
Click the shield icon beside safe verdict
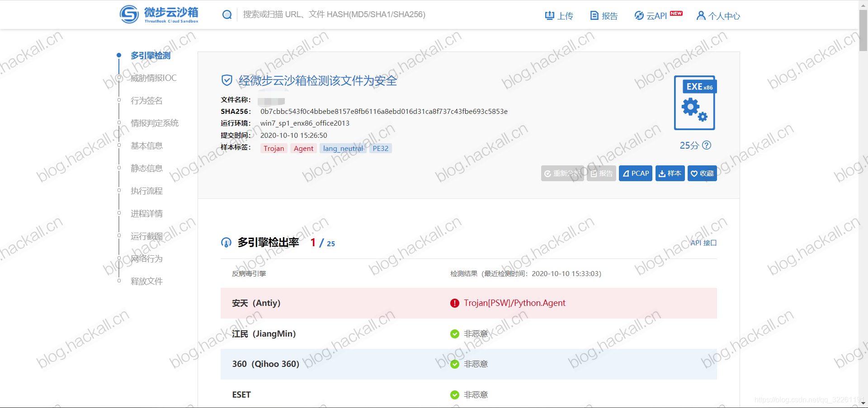226,80
